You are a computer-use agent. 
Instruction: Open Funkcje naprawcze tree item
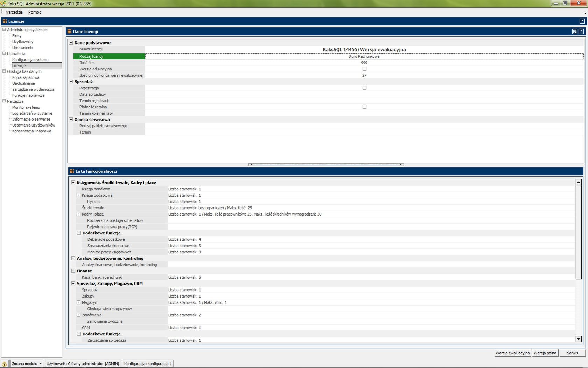[28, 95]
